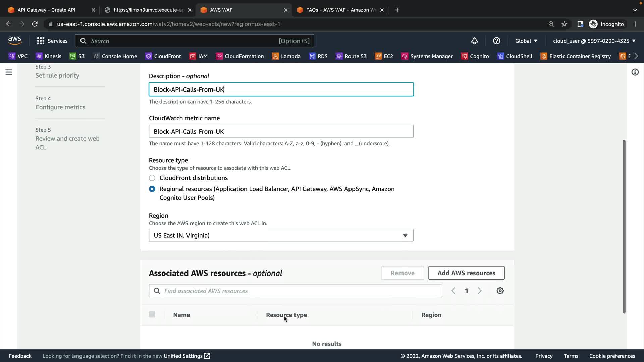644x362 pixels.
Task: Select CloudFront distributions radio button
Action: [152, 178]
